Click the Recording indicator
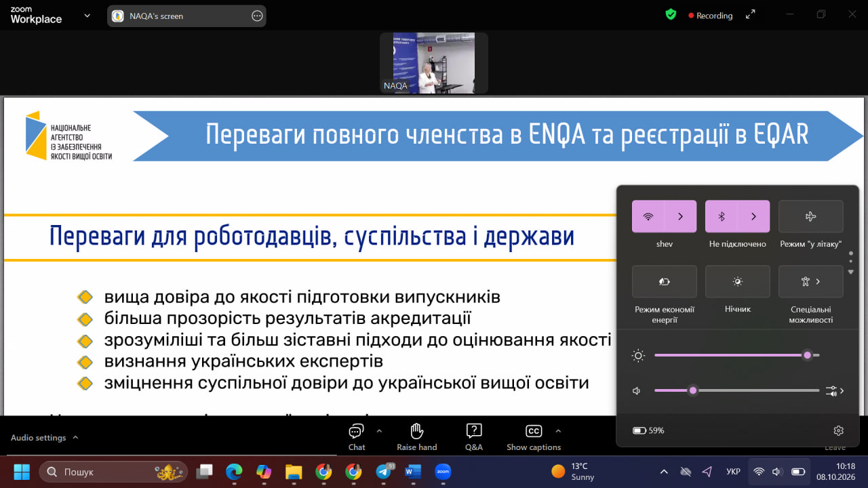868x488 pixels. 710,15
